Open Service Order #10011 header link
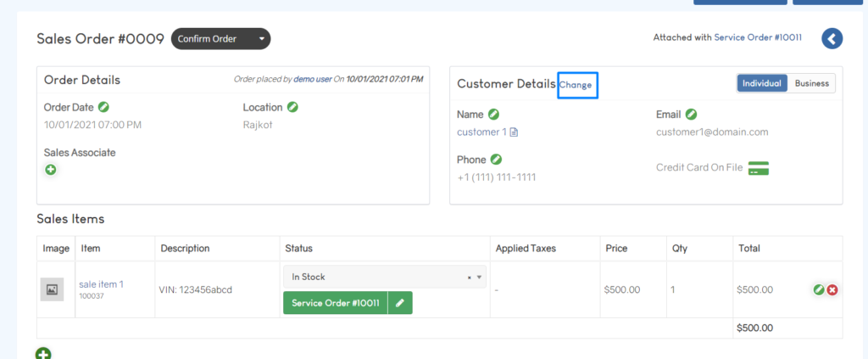Screen dimensions: 868x359 pyautogui.click(x=758, y=37)
